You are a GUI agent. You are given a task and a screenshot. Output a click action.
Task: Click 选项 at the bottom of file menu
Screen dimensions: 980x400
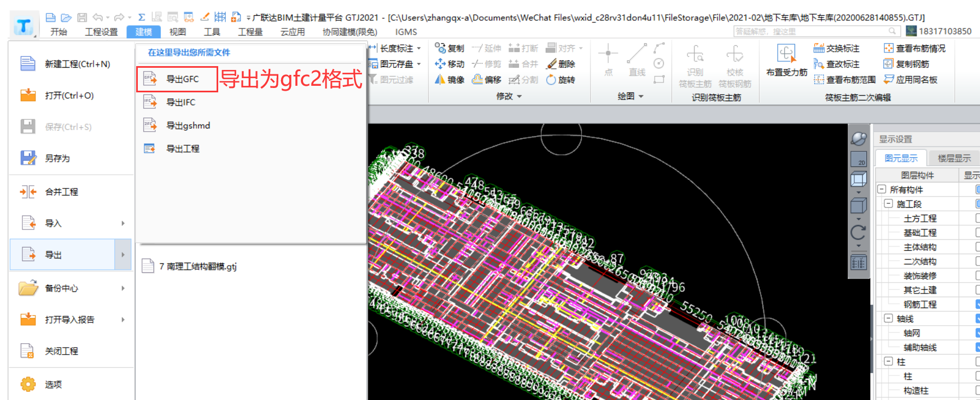[x=71, y=384]
